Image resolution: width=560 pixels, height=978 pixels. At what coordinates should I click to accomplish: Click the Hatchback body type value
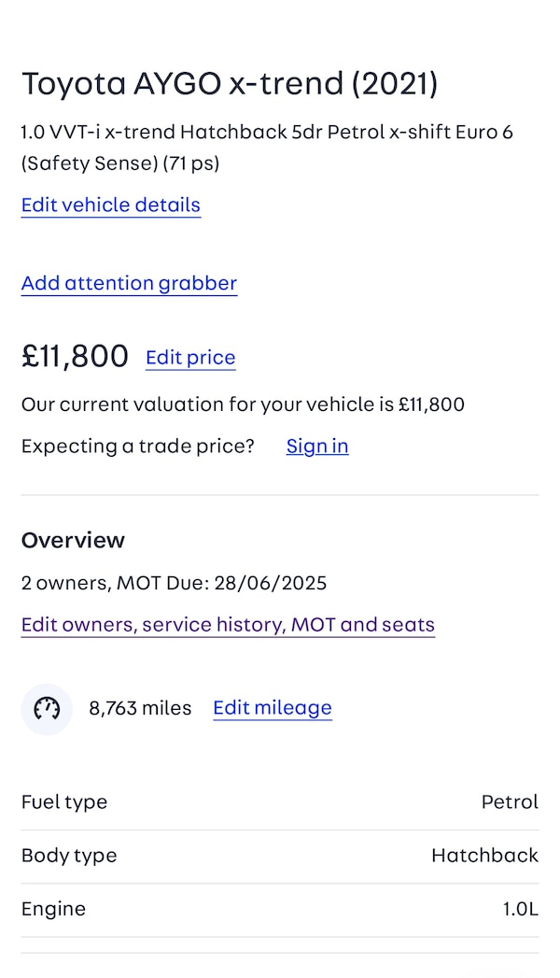pyautogui.click(x=484, y=855)
